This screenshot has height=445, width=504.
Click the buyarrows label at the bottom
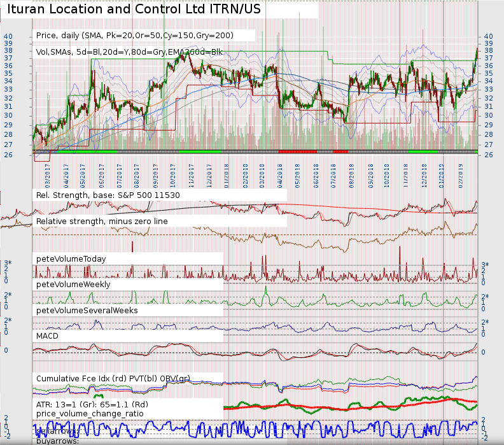(x=57, y=441)
